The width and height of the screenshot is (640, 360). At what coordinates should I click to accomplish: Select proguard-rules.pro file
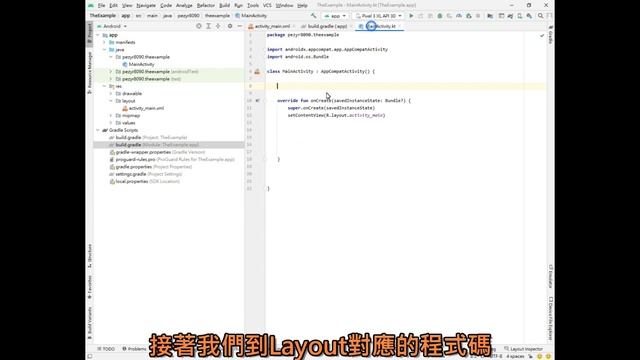pyautogui.click(x=172, y=160)
